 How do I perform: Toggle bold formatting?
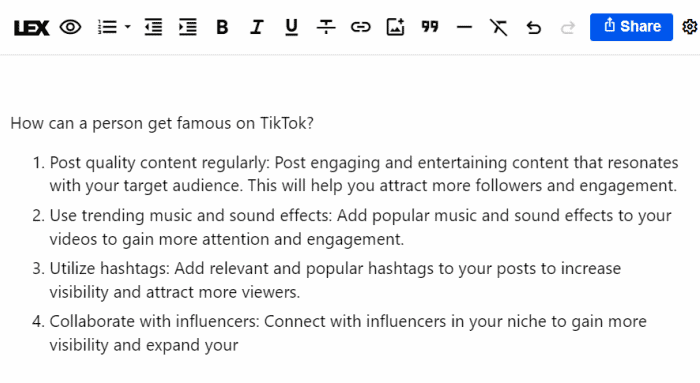point(222,27)
